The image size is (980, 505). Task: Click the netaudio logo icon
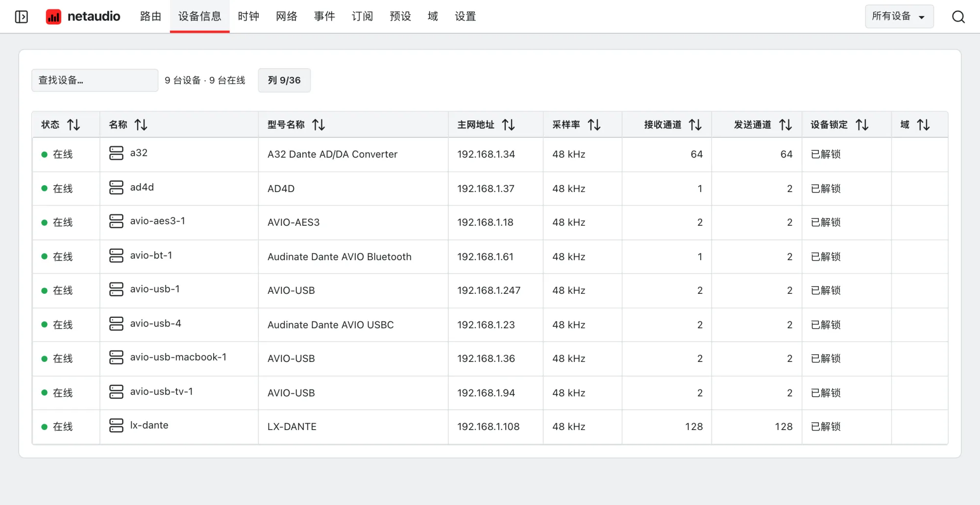pyautogui.click(x=53, y=17)
